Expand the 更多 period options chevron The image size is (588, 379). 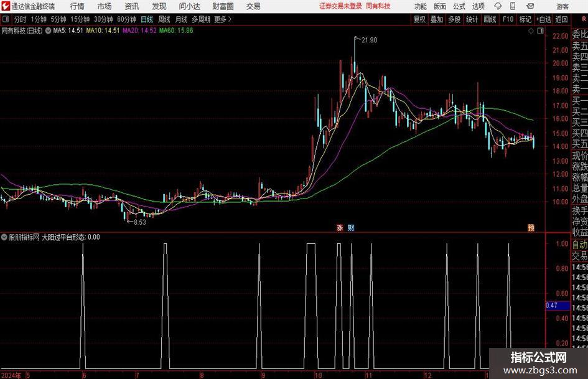(230, 19)
